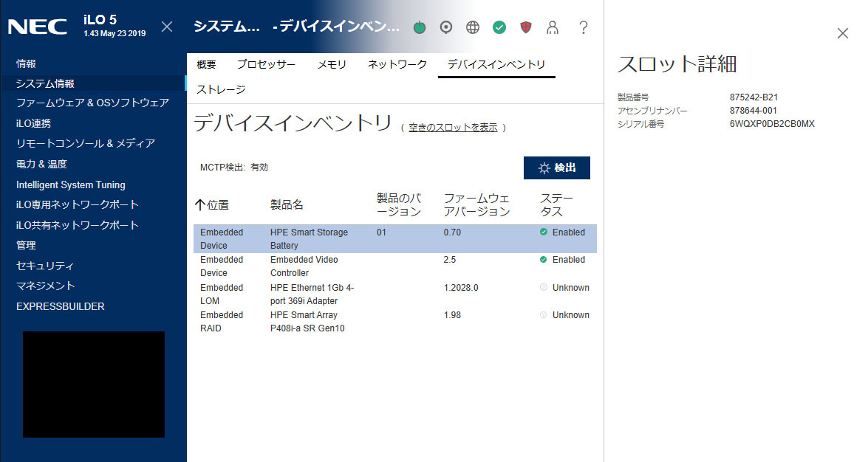Open マネジメント in sidebar
The image size is (868, 462).
[x=45, y=286]
